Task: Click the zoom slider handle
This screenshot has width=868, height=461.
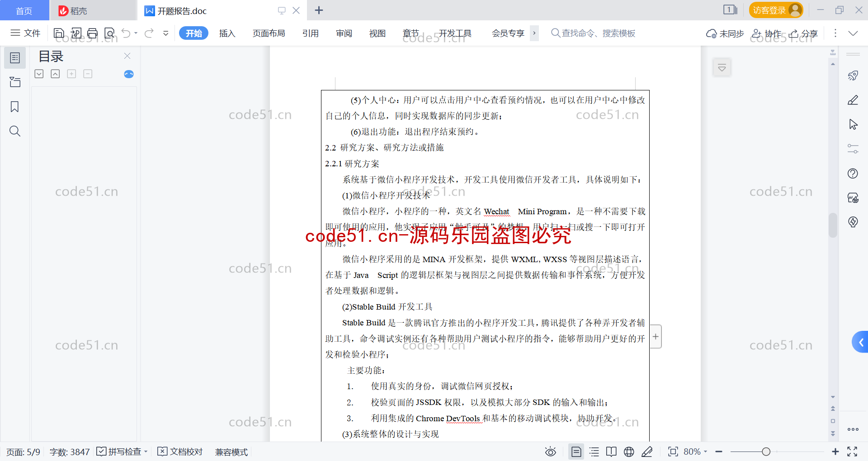Action: pos(766,452)
